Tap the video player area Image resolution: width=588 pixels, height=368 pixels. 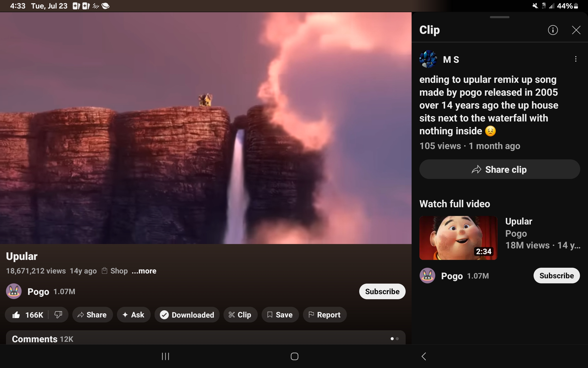(x=206, y=128)
